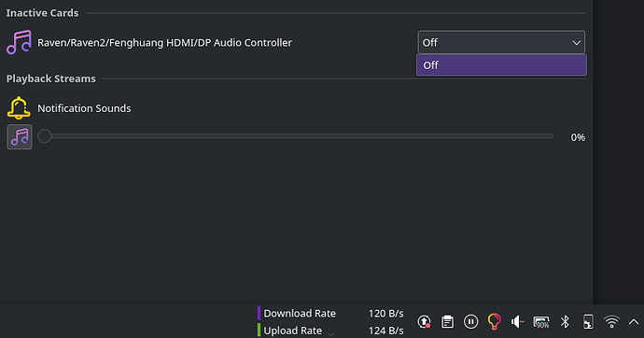Click the yellow Notification Sounds bell icon
644x338 pixels.
coord(19,108)
